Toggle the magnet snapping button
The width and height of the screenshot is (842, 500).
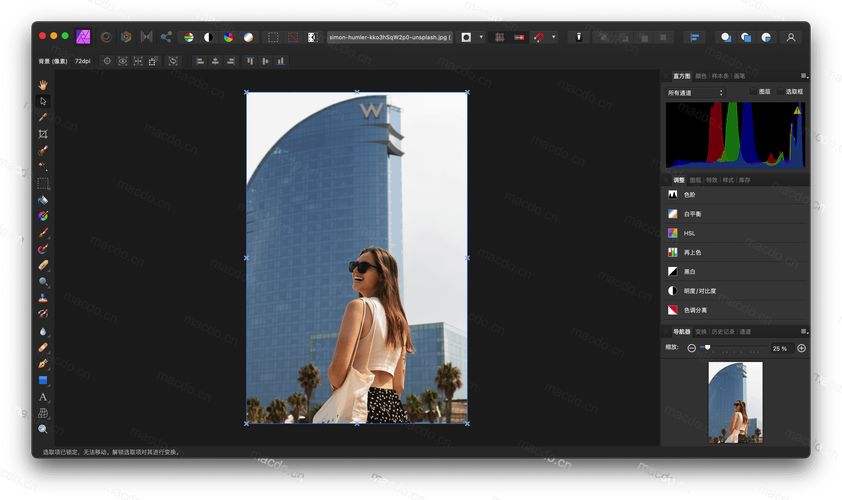pyautogui.click(x=538, y=37)
